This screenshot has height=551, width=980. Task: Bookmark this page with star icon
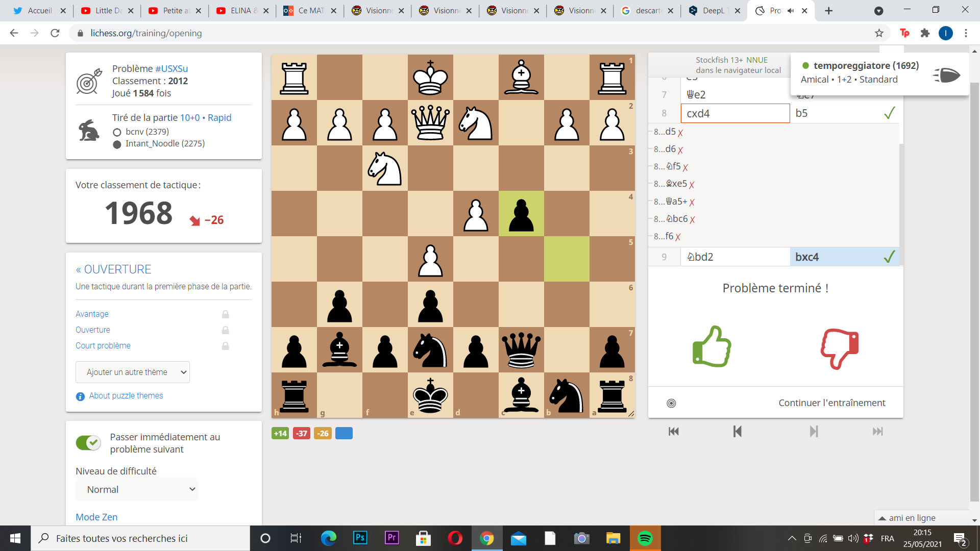click(x=879, y=33)
